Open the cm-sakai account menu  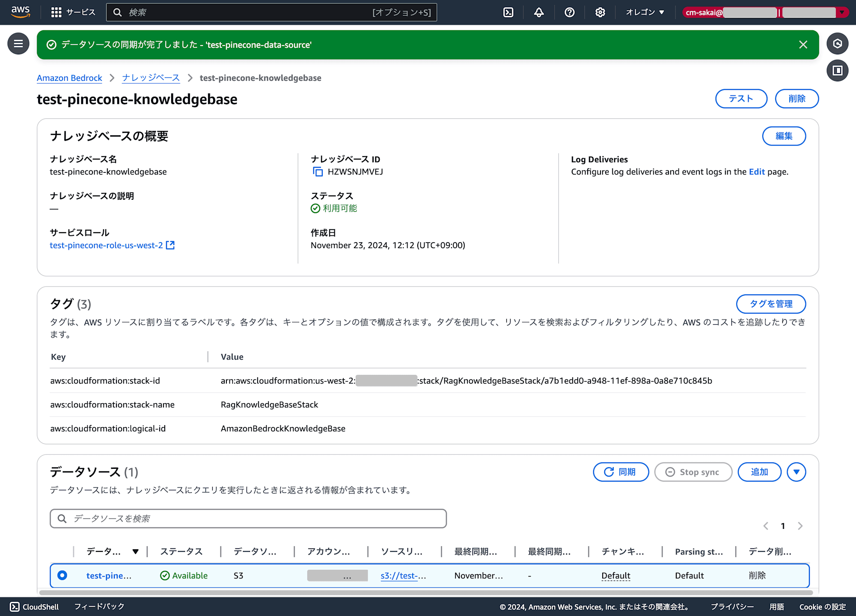765,12
